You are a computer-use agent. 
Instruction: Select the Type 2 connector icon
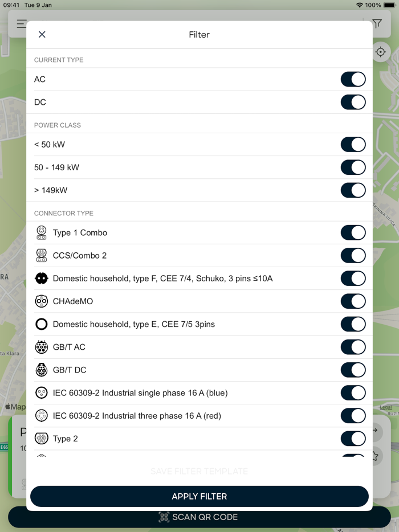pyautogui.click(x=41, y=438)
